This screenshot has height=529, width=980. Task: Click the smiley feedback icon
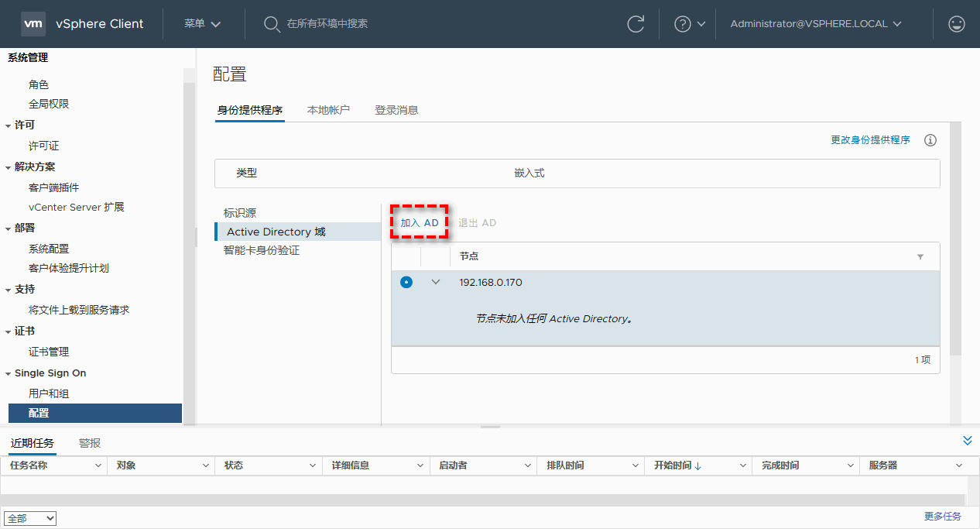tap(957, 24)
